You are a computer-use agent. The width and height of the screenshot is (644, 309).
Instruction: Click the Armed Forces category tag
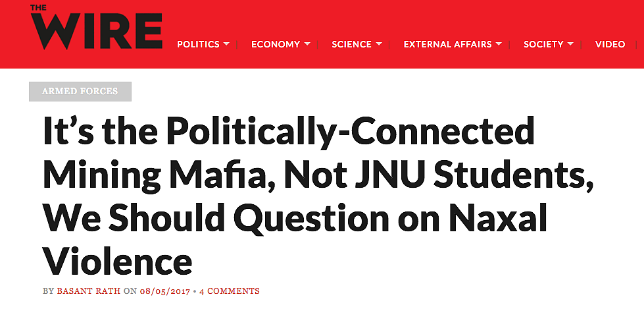80,92
